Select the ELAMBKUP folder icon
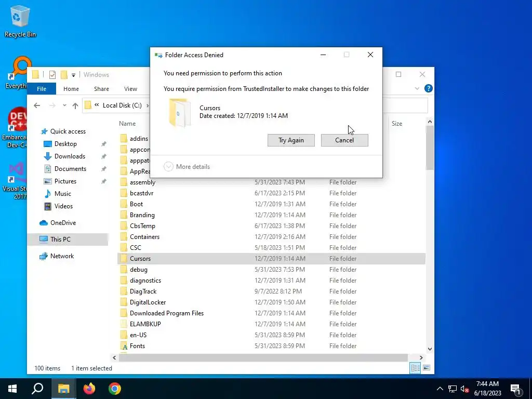Viewport: 532px width, 399px height. point(124,324)
